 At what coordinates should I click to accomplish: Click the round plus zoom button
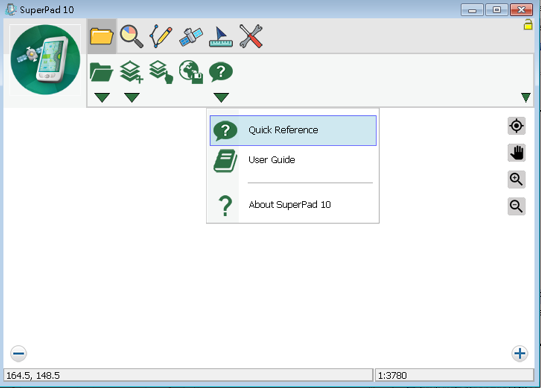point(520,354)
